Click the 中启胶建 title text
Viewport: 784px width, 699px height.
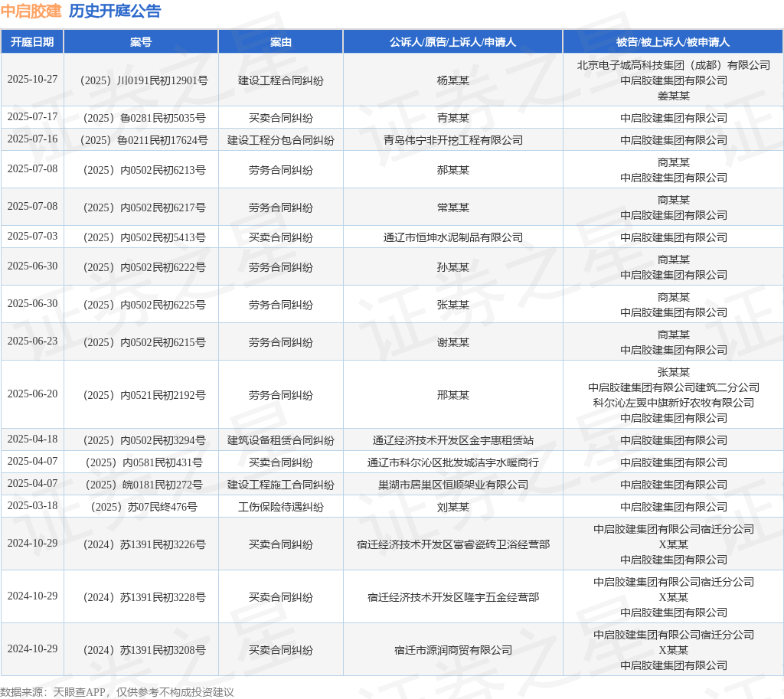(31, 11)
